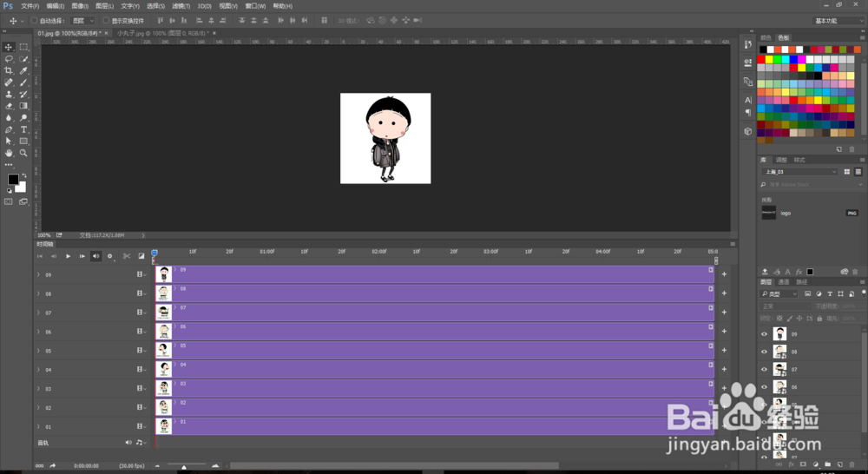Toggle the Auto-Select checkbox

[x=34, y=21]
